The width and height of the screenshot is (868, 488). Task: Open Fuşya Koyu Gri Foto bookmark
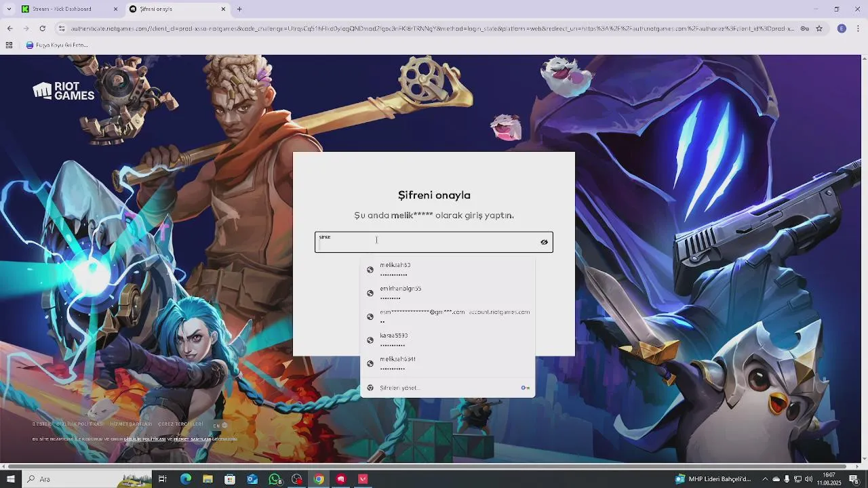coord(57,45)
